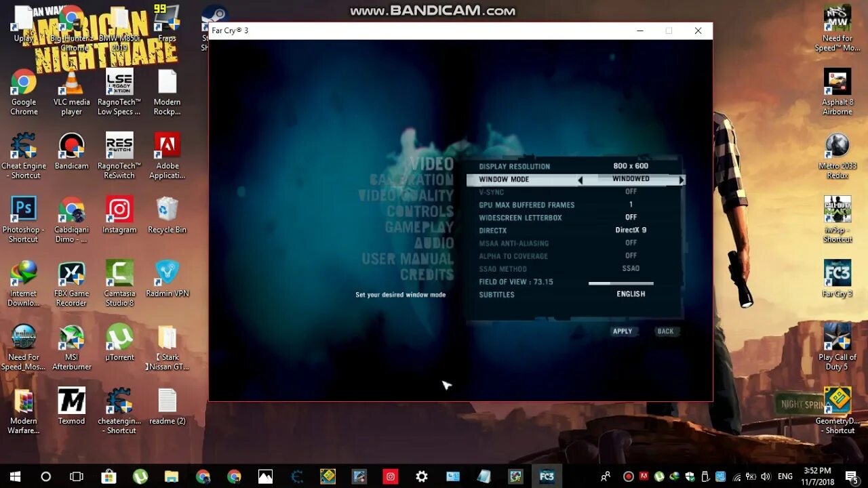Open Texmod desktop icon
This screenshot has height=488, width=868.
coord(71,405)
